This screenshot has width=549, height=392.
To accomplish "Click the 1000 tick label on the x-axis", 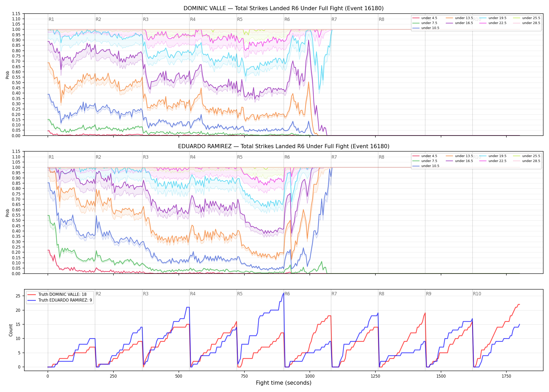I will click(x=310, y=376).
